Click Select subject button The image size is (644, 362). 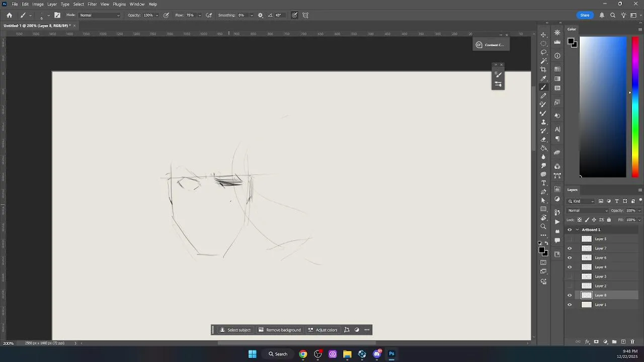pos(235,330)
